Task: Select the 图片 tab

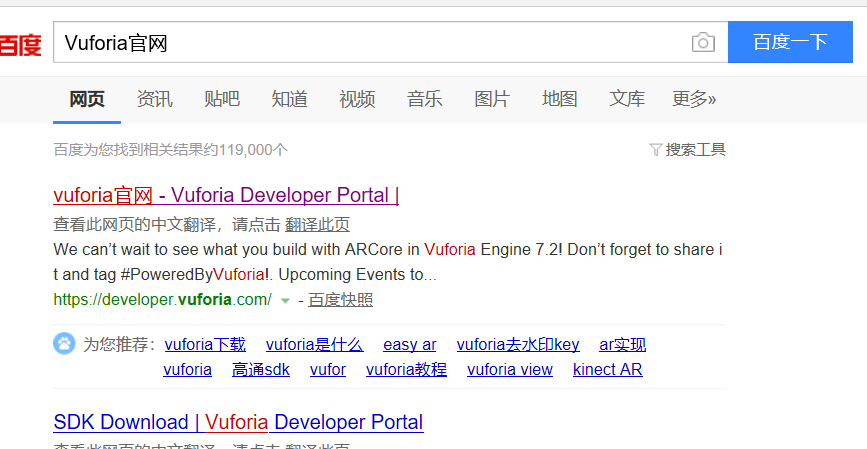Action: click(x=492, y=99)
